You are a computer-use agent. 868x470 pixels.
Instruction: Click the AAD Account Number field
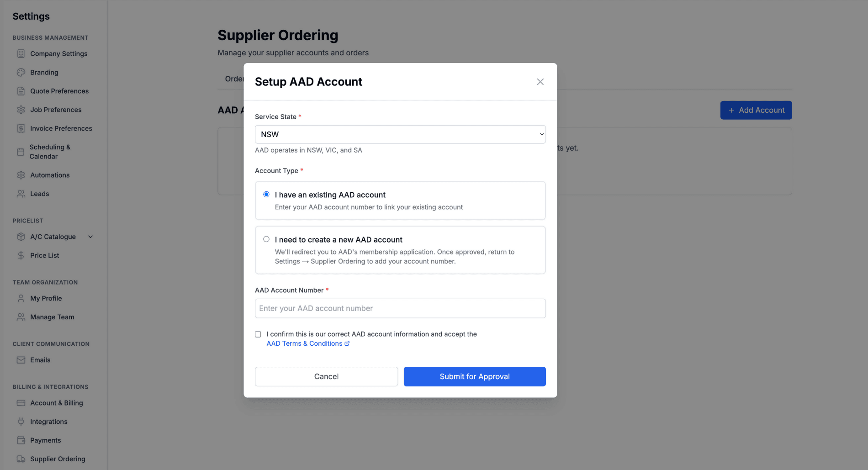400,308
